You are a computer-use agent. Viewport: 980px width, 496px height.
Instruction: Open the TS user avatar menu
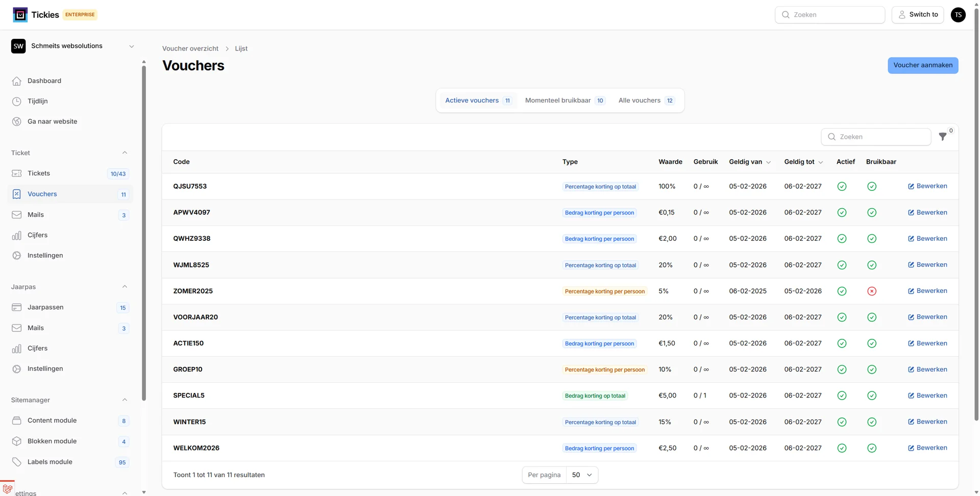(x=958, y=15)
